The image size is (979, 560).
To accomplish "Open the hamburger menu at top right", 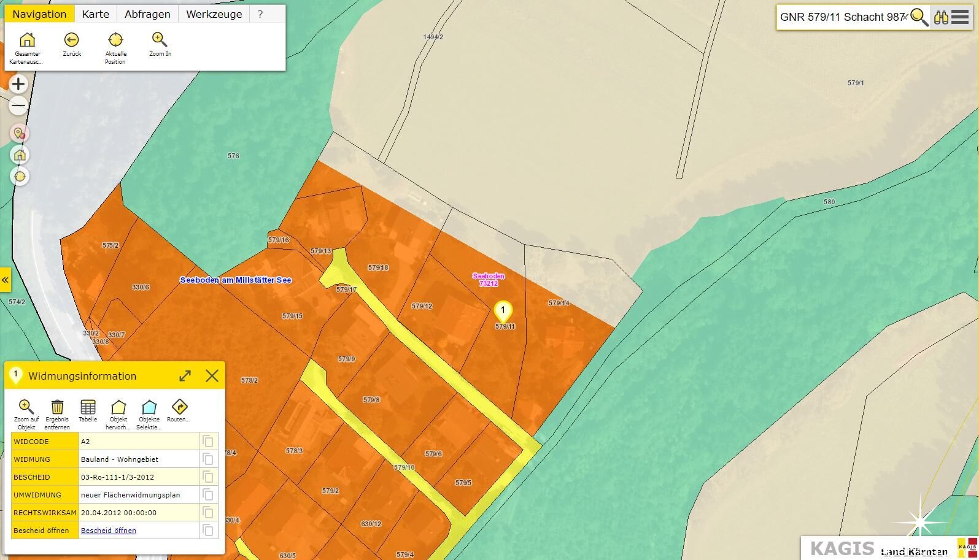I will [961, 17].
